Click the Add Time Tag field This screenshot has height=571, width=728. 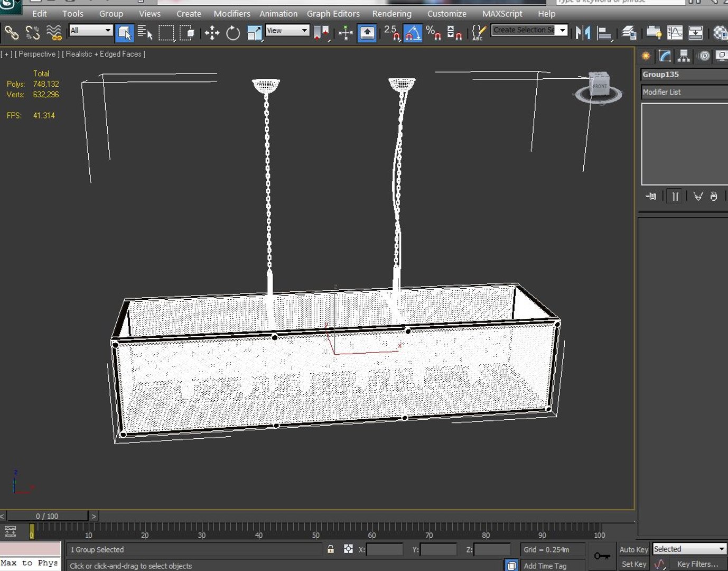[x=553, y=565]
